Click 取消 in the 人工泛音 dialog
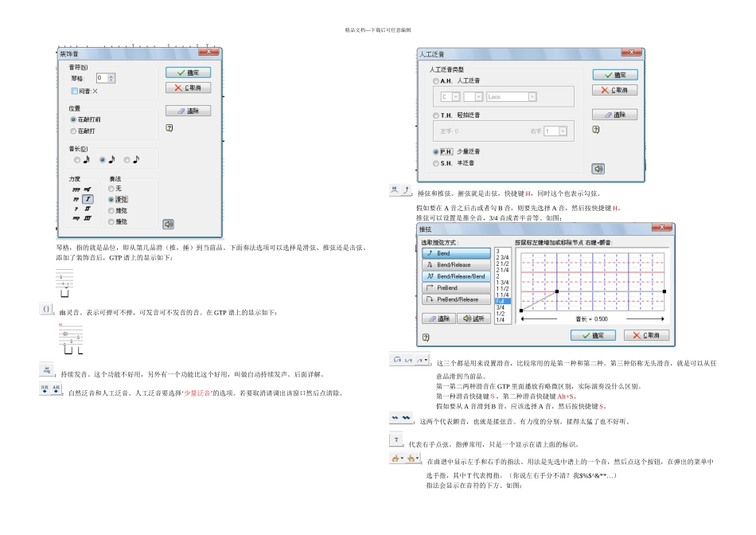 615,90
